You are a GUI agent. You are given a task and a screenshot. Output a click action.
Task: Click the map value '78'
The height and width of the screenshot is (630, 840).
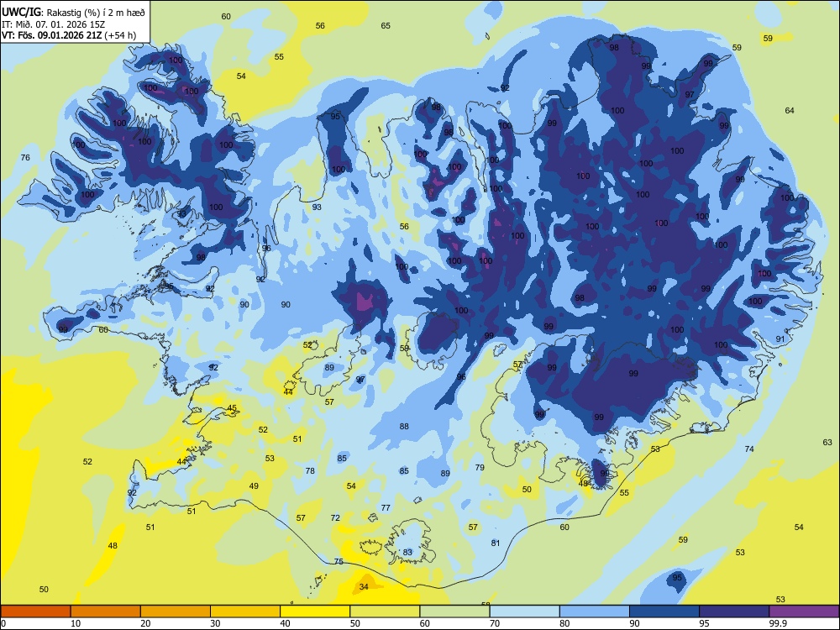tap(310, 471)
